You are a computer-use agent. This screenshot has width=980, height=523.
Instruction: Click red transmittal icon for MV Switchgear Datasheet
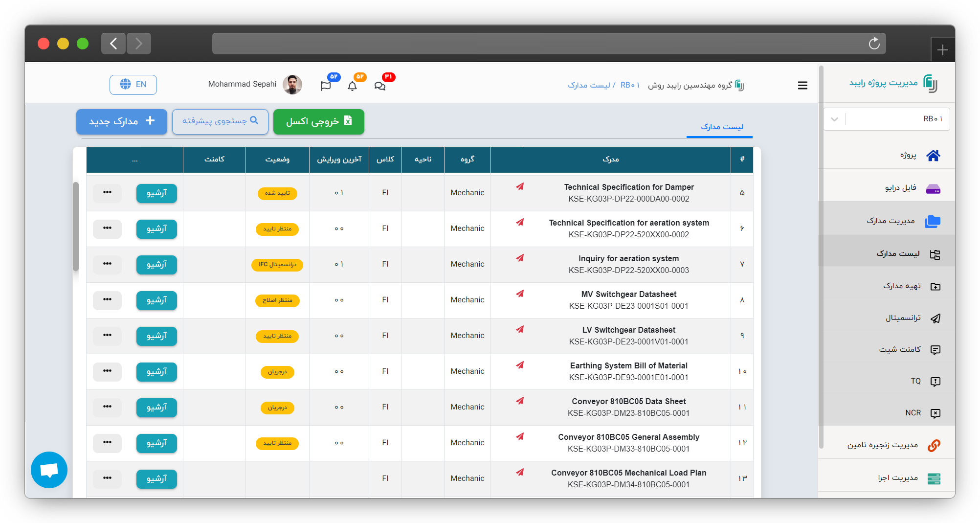(x=520, y=294)
